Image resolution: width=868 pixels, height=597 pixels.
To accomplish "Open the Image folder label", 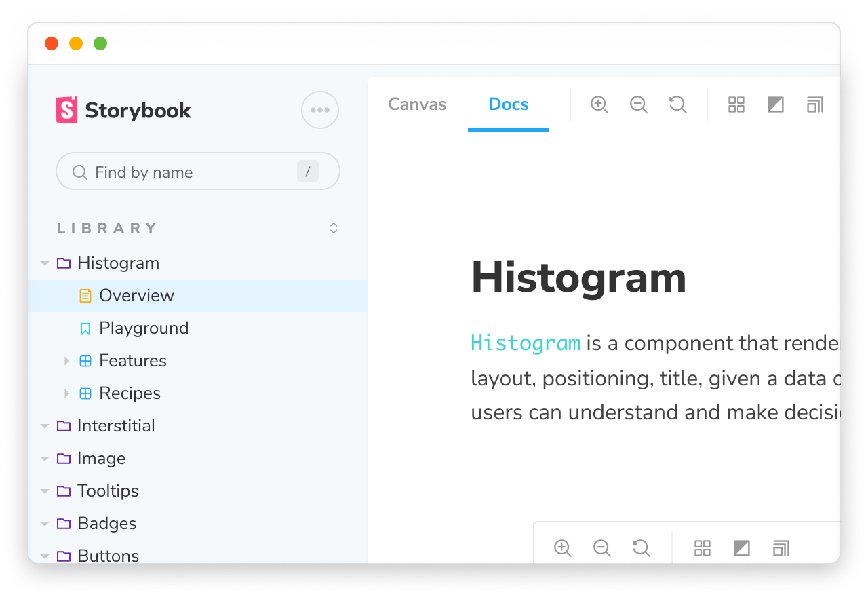I will click(x=101, y=459).
